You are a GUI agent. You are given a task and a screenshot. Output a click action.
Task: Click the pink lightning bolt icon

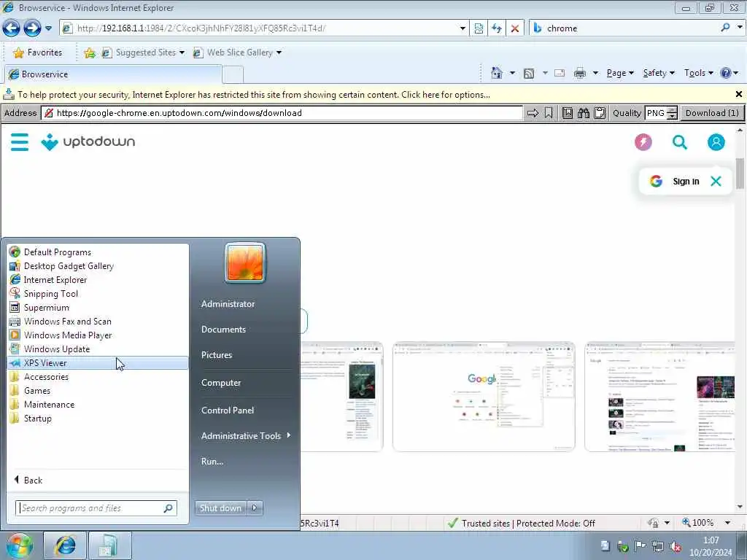coord(643,142)
